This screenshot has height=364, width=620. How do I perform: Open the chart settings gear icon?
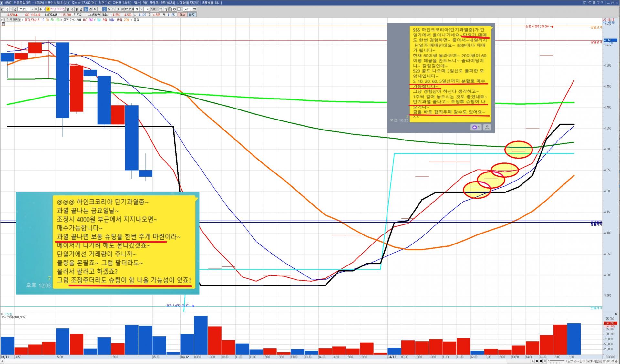(x=174, y=9)
